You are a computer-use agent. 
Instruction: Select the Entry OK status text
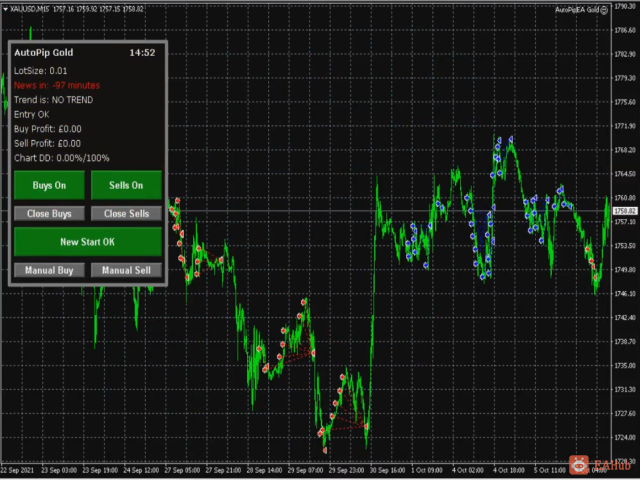coord(31,115)
